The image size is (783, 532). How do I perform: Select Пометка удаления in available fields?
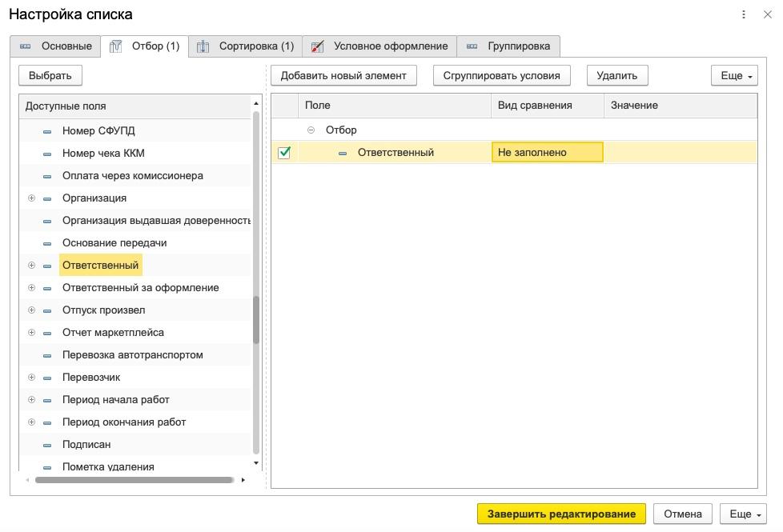108,466
